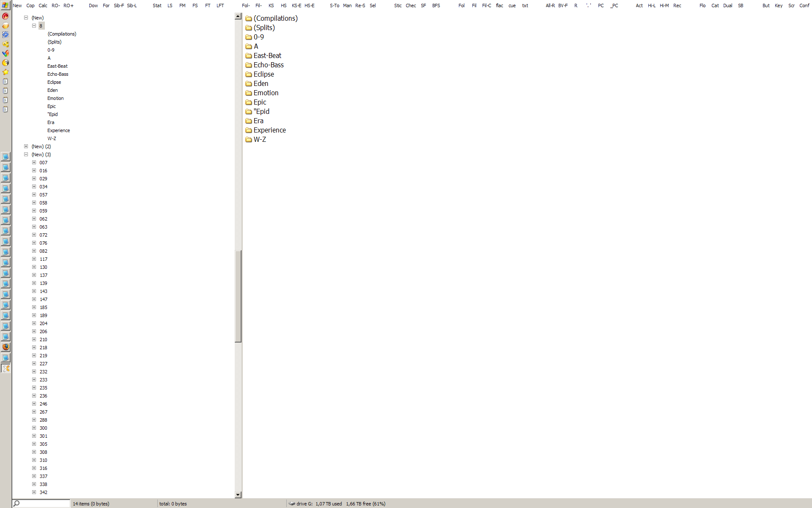The image size is (812, 508).
Task: Collapse the (New) root tree node
Action: pos(26,18)
